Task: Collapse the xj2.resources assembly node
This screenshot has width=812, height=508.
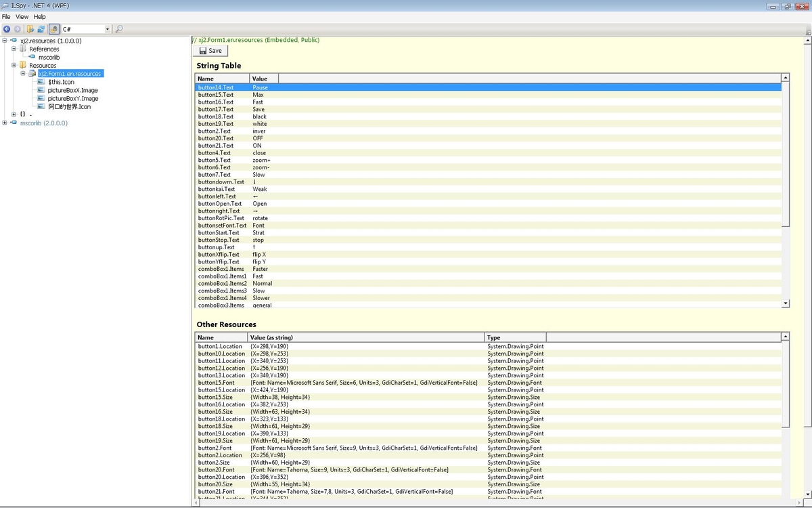Action: (5, 41)
